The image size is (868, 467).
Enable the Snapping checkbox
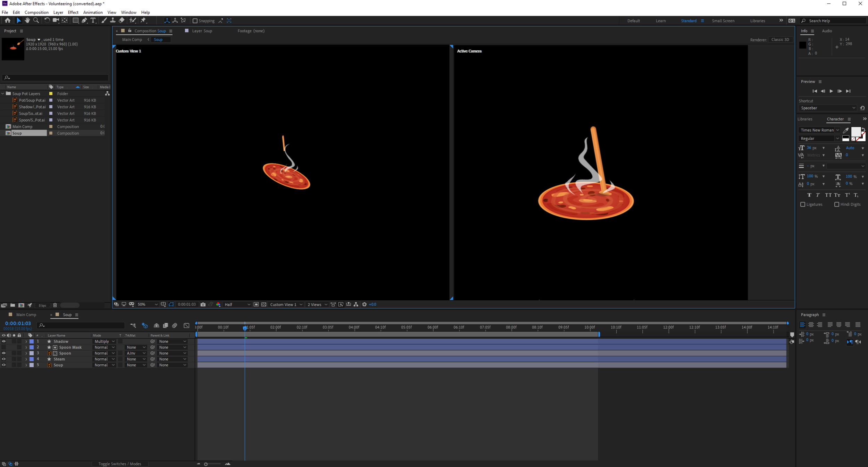pyautogui.click(x=195, y=21)
